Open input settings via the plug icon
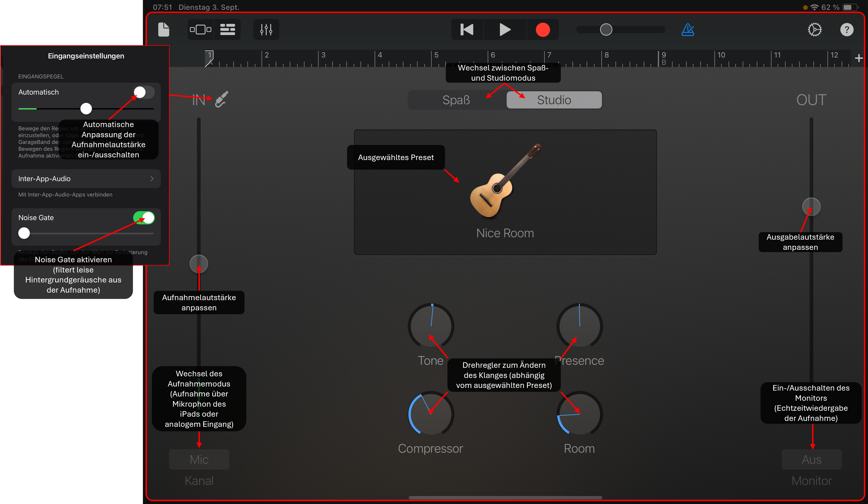 pos(221,99)
